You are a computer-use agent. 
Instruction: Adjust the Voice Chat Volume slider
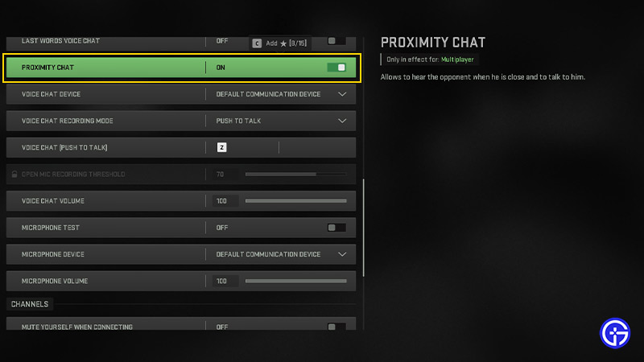click(x=295, y=200)
